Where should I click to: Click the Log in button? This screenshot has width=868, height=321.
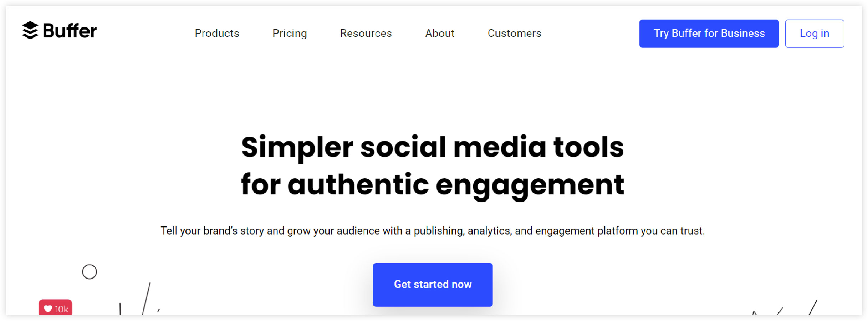point(815,34)
